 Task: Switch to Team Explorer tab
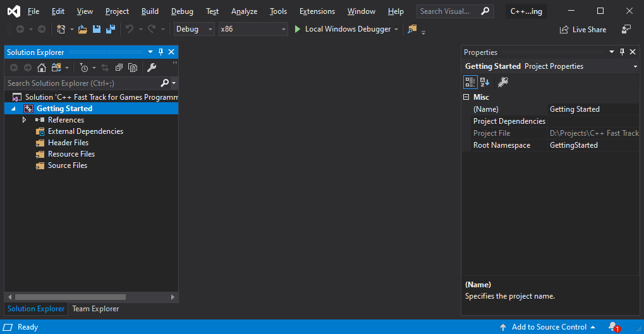(95, 309)
